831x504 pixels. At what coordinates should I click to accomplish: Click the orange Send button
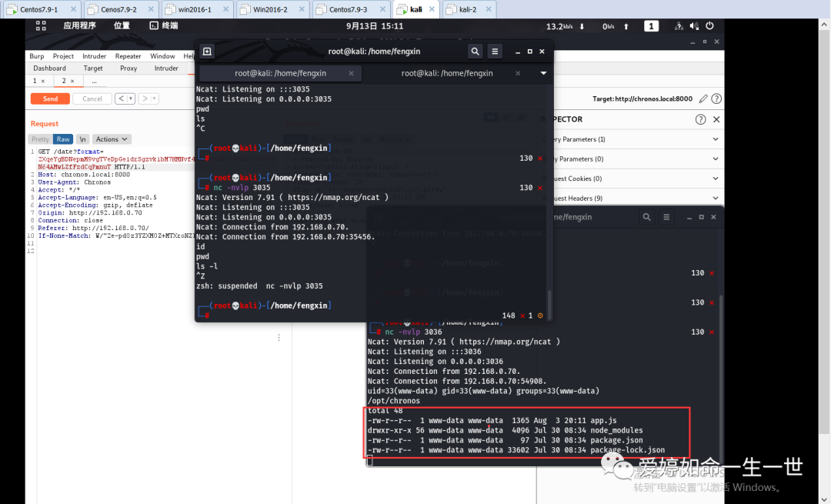click(x=50, y=98)
